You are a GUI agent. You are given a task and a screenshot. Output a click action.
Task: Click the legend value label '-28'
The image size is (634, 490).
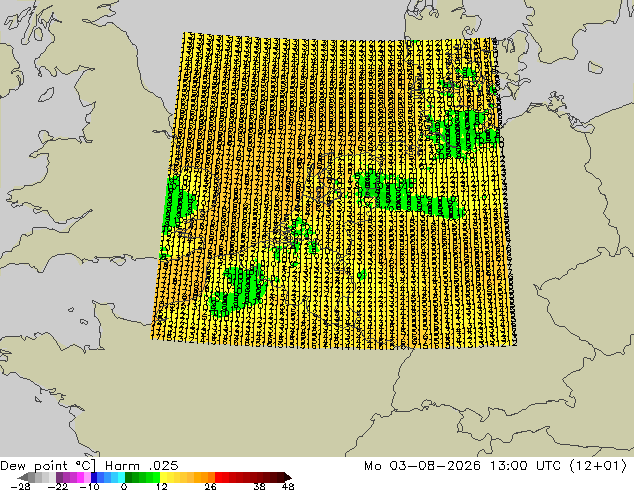pyautogui.click(x=20, y=486)
